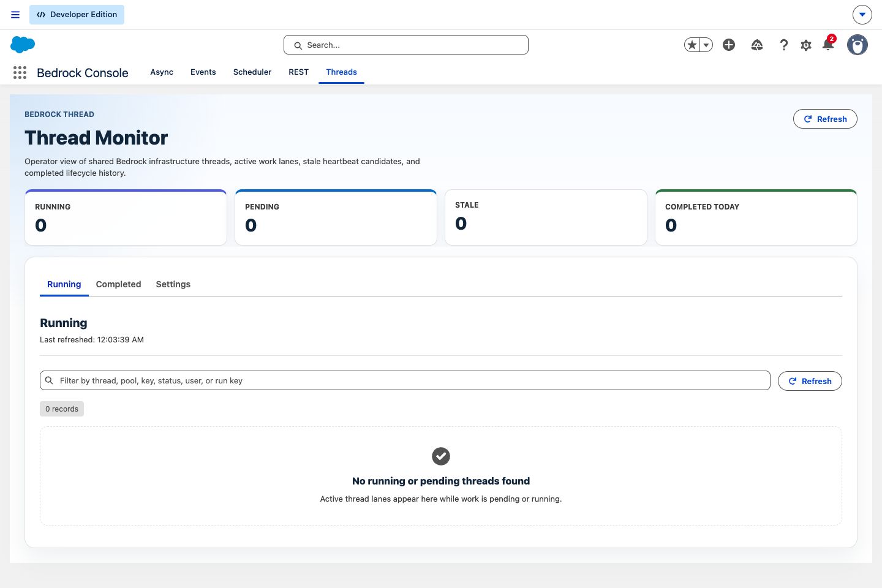Open the Favorites list dropdown arrow
This screenshot has width=882, height=588.
pos(706,45)
